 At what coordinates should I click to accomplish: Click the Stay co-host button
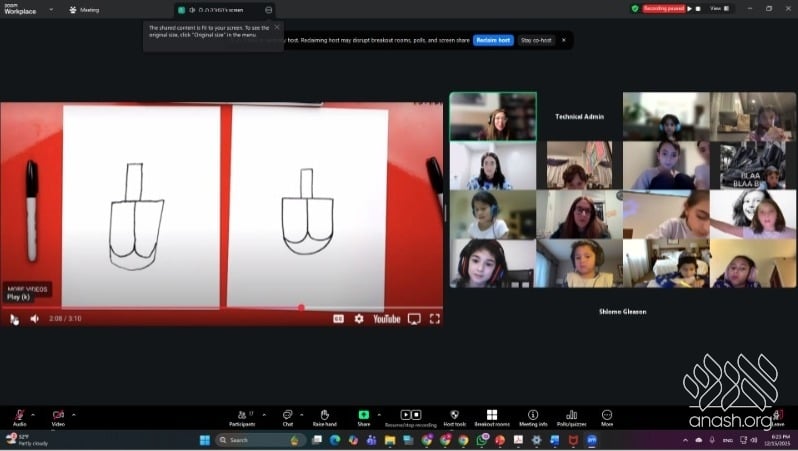(x=536, y=40)
